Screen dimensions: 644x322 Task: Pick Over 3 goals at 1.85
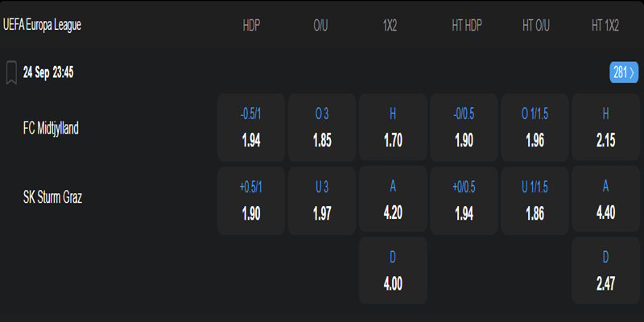click(322, 128)
